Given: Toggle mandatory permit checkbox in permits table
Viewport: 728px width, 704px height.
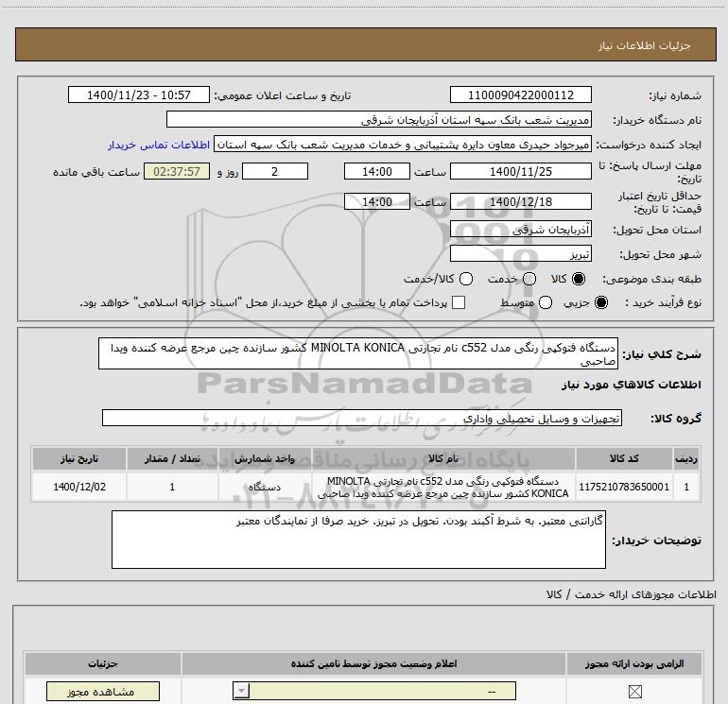Looking at the screenshot, I should (634, 692).
